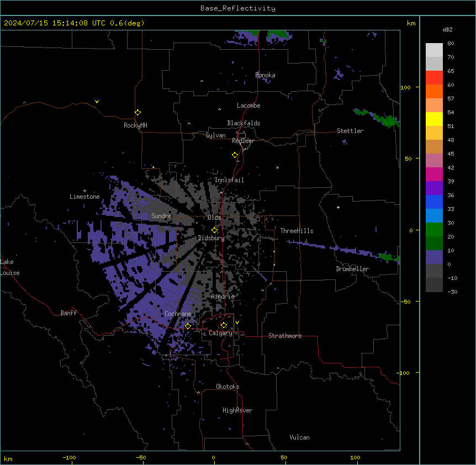The image size is (476, 465).
Task: Click the white asterisk marker east of Innisfail
Action: tap(277, 167)
